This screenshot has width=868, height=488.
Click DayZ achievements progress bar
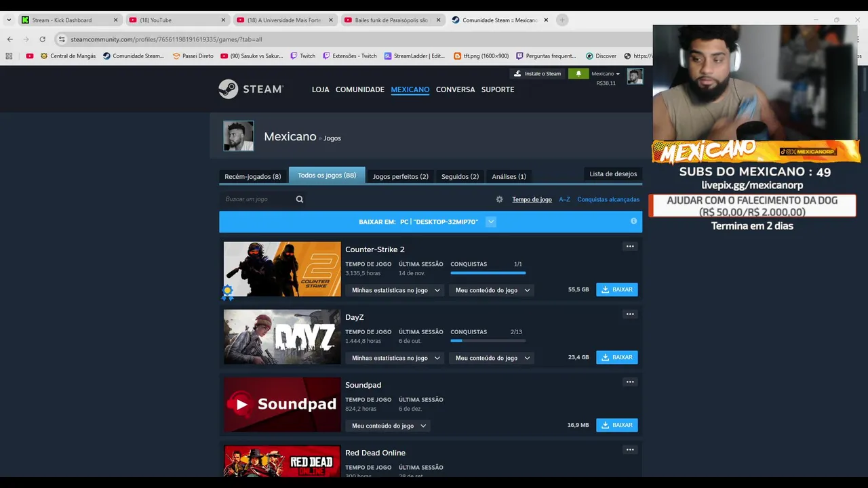[x=488, y=340]
